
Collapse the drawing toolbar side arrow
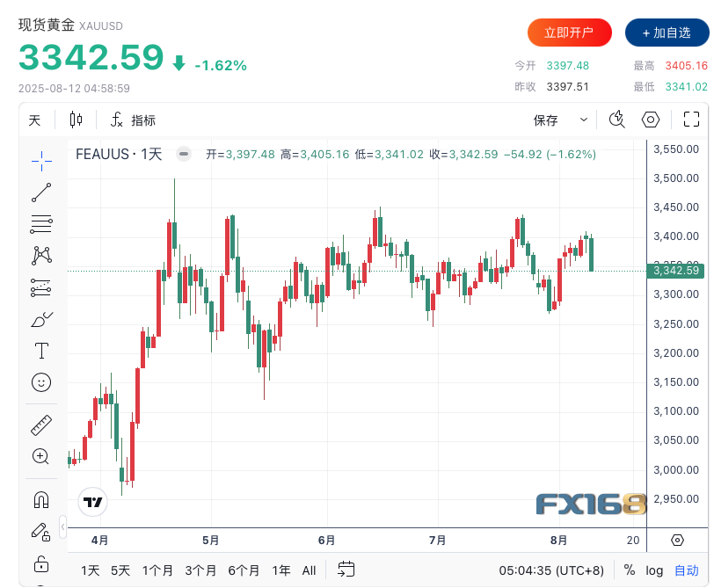pyautogui.click(x=62, y=527)
